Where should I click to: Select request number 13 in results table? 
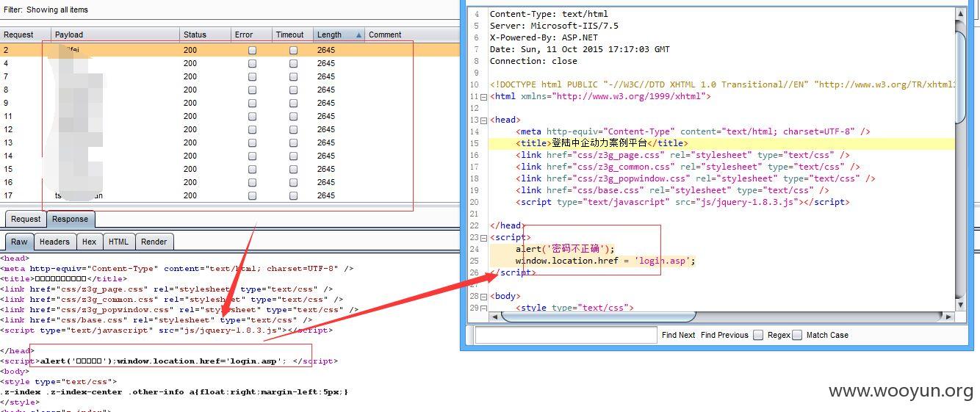(8, 142)
